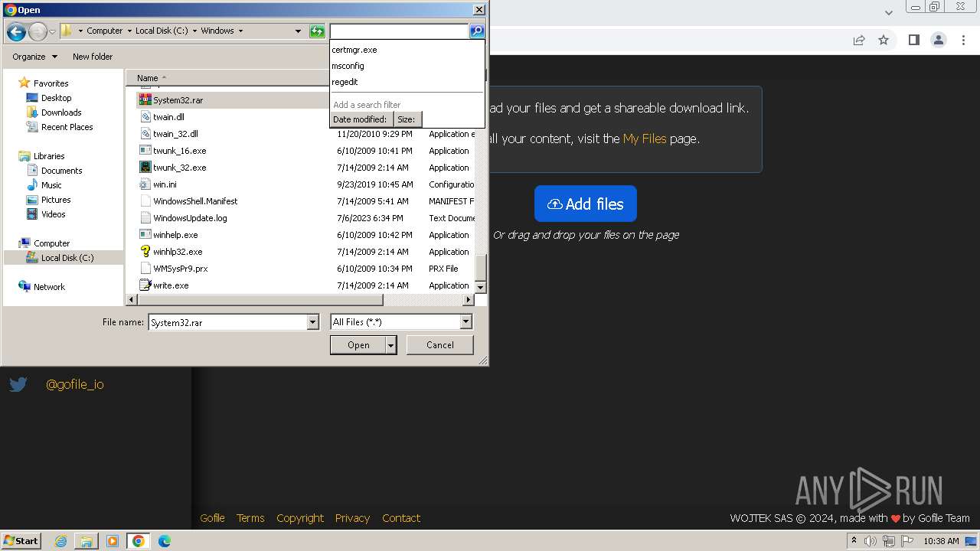Select the WindowsShell.Manifest file
Screen dimensions: 980x551
click(x=189, y=201)
